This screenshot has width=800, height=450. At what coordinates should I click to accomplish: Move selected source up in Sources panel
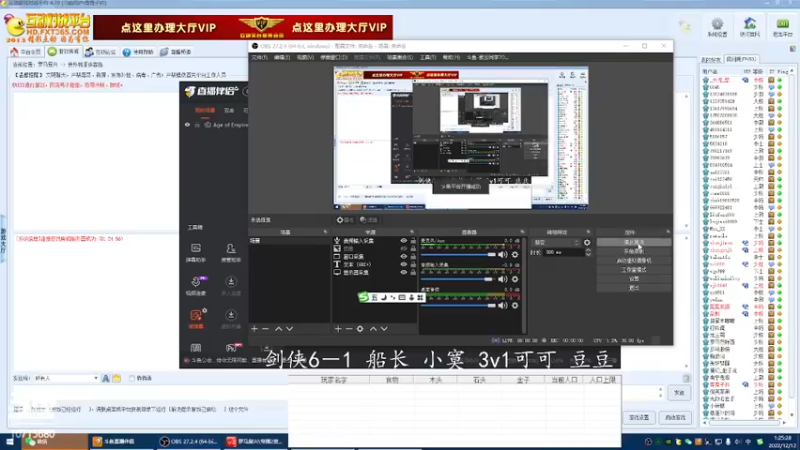(x=373, y=329)
